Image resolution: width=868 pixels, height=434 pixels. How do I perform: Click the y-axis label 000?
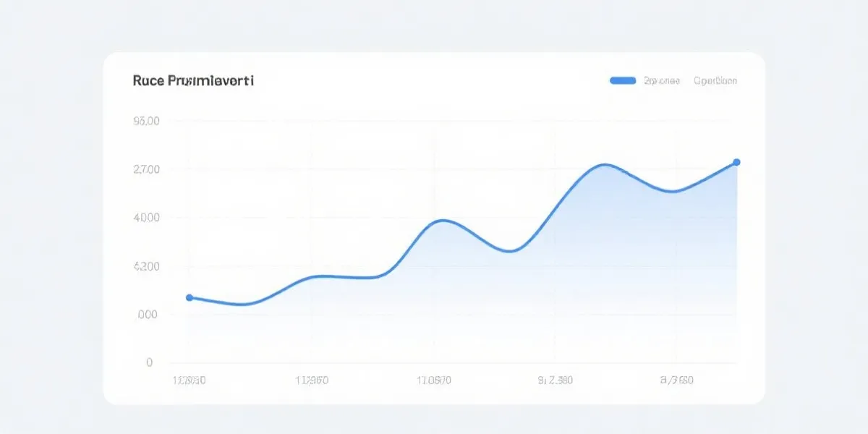[147, 315]
